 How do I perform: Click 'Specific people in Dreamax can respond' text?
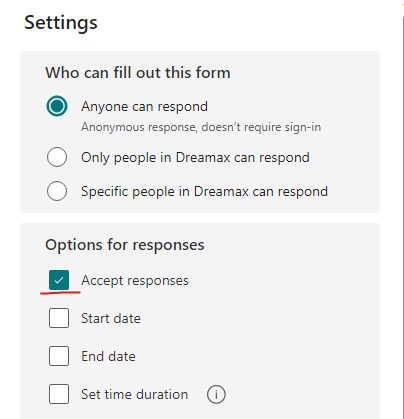click(204, 192)
